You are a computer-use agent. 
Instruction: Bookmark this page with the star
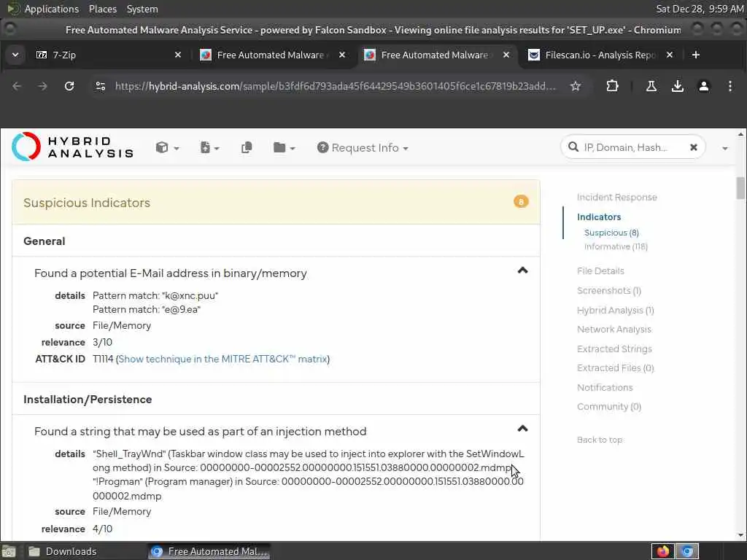pos(576,86)
